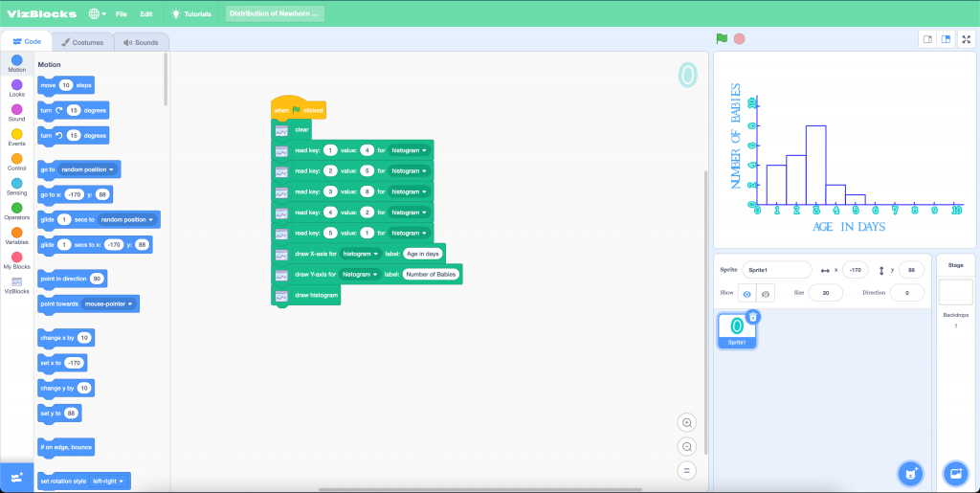Switch to small stage layout
The width and height of the screenshot is (980, 493).
pyautogui.click(x=926, y=39)
